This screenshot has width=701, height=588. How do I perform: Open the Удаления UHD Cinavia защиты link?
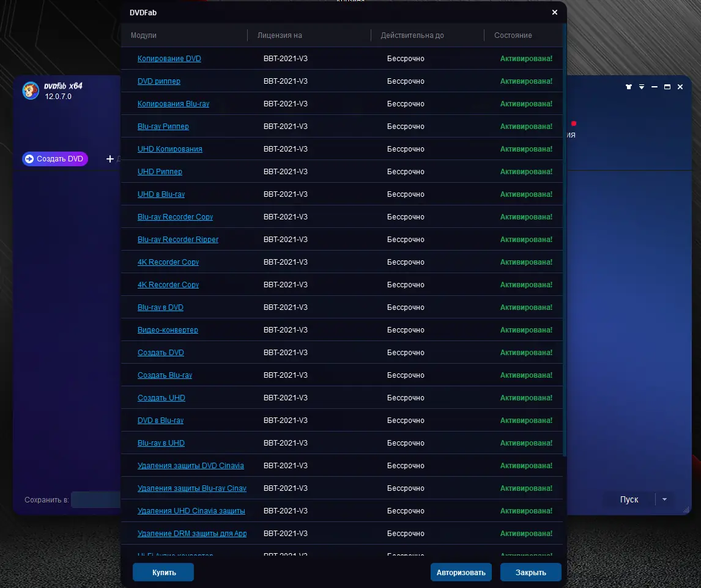pos(191,511)
